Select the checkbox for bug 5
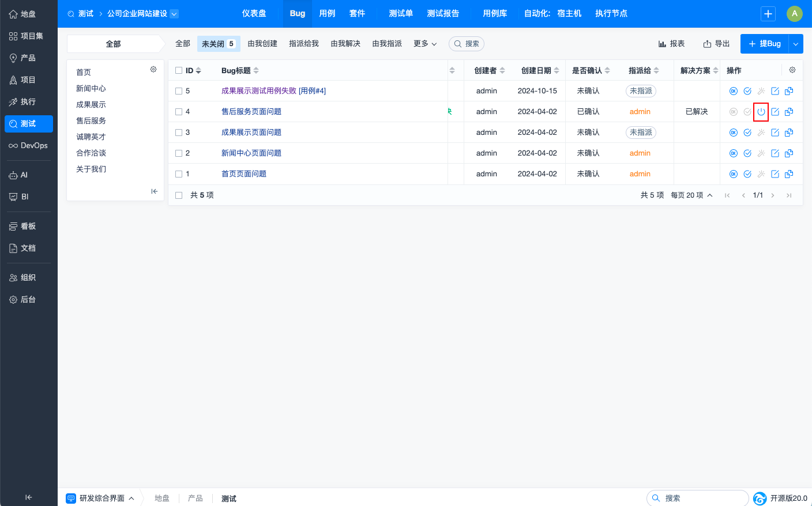Viewport: 812px width, 506px height. pyautogui.click(x=179, y=91)
